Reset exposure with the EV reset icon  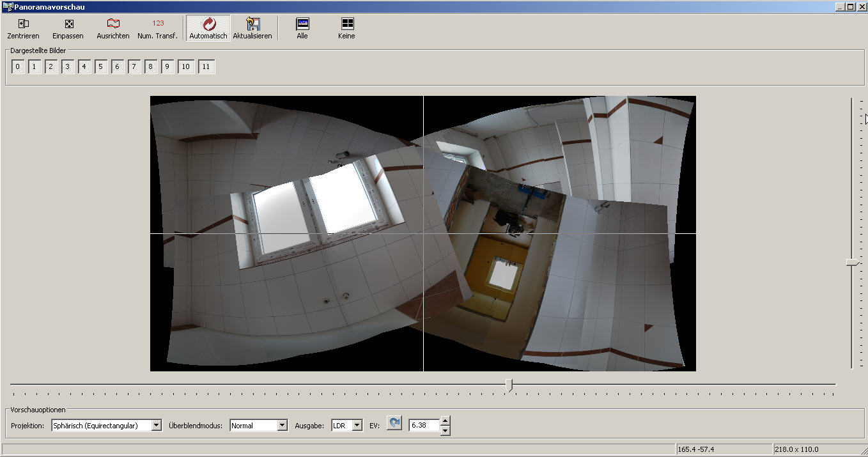coord(394,423)
